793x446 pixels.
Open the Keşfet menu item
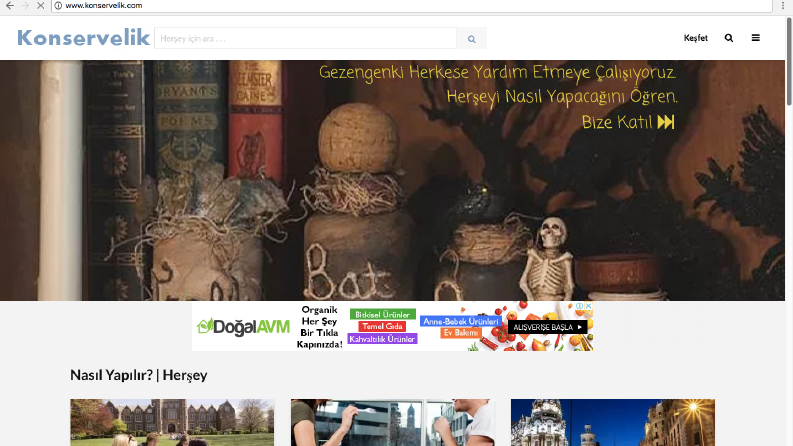pyautogui.click(x=695, y=38)
